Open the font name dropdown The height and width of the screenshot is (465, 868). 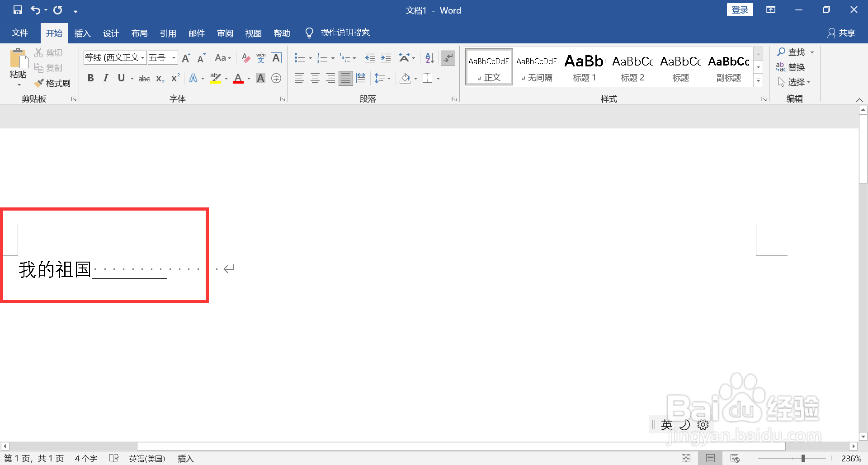tap(143, 58)
